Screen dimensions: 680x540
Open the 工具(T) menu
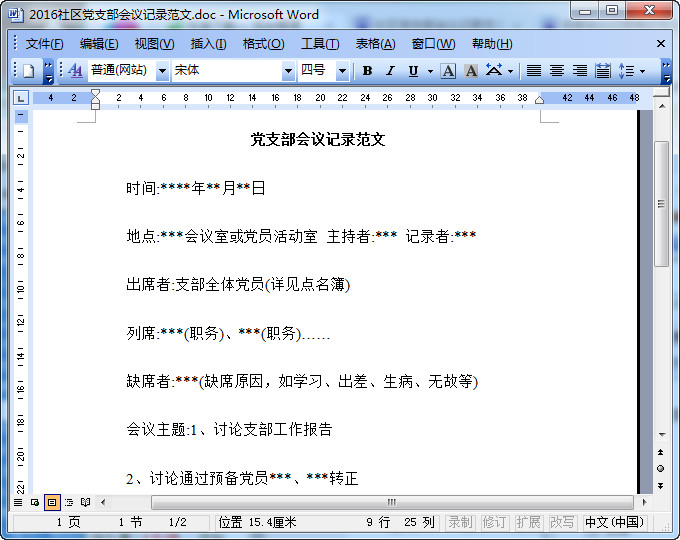[320, 44]
